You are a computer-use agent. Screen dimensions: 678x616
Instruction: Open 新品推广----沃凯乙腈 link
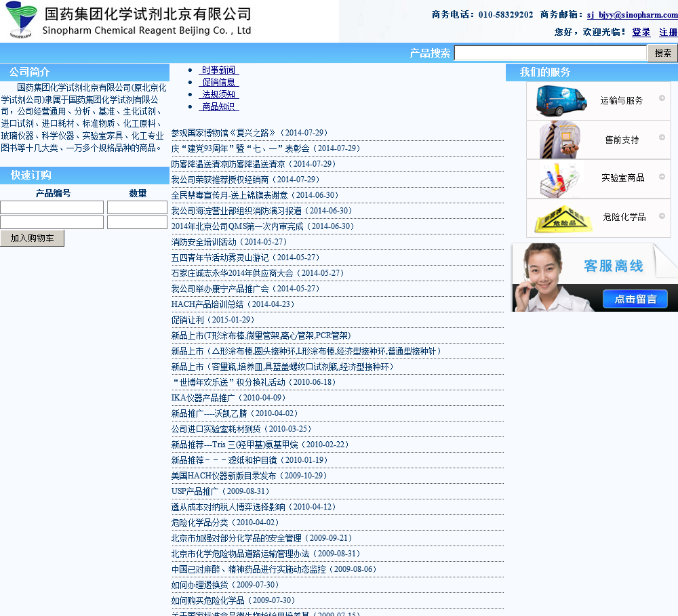235,413
